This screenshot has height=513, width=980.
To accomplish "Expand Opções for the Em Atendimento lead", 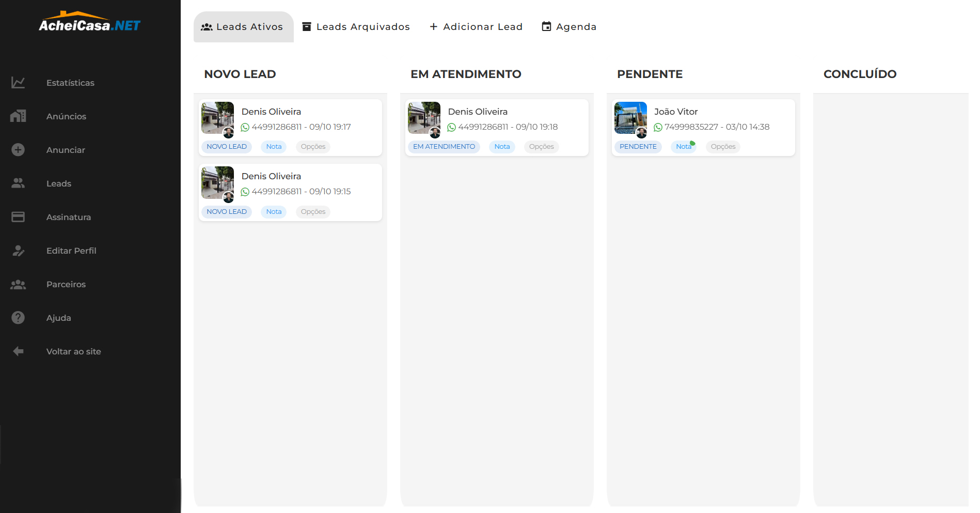I will click(541, 146).
